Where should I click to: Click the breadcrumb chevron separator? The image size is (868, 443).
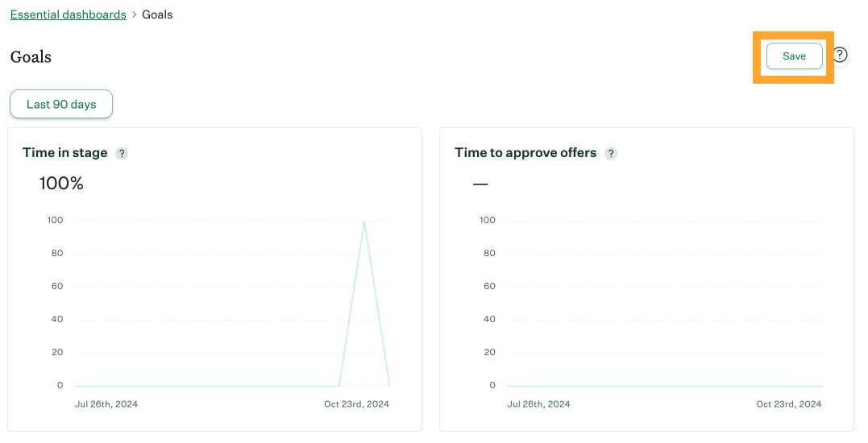coord(135,14)
